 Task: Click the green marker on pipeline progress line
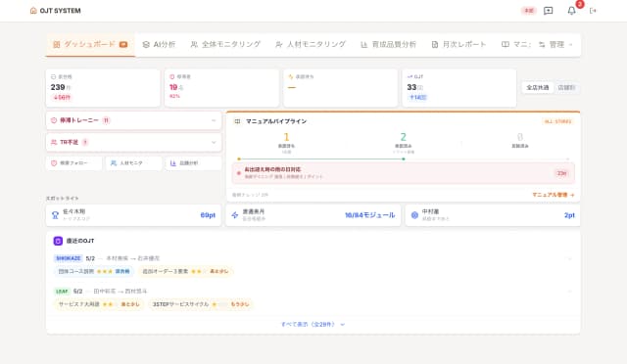click(x=403, y=159)
